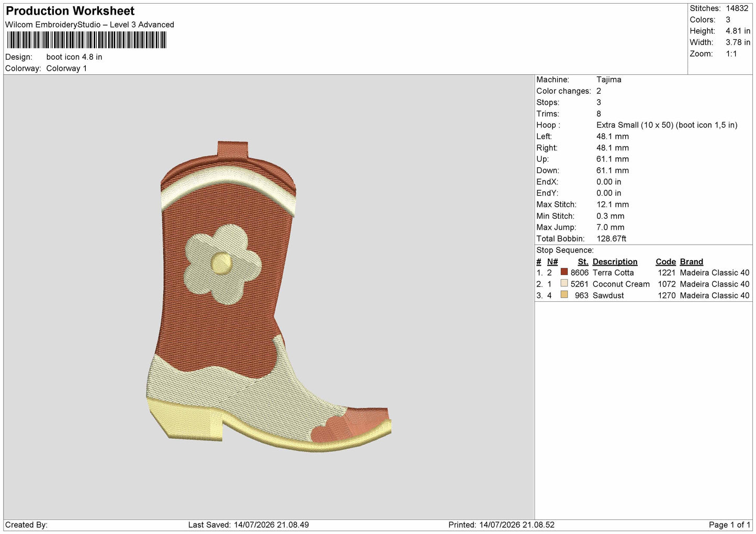756x534 pixels.
Task: Click the 'St.' column header
Action: click(x=583, y=262)
